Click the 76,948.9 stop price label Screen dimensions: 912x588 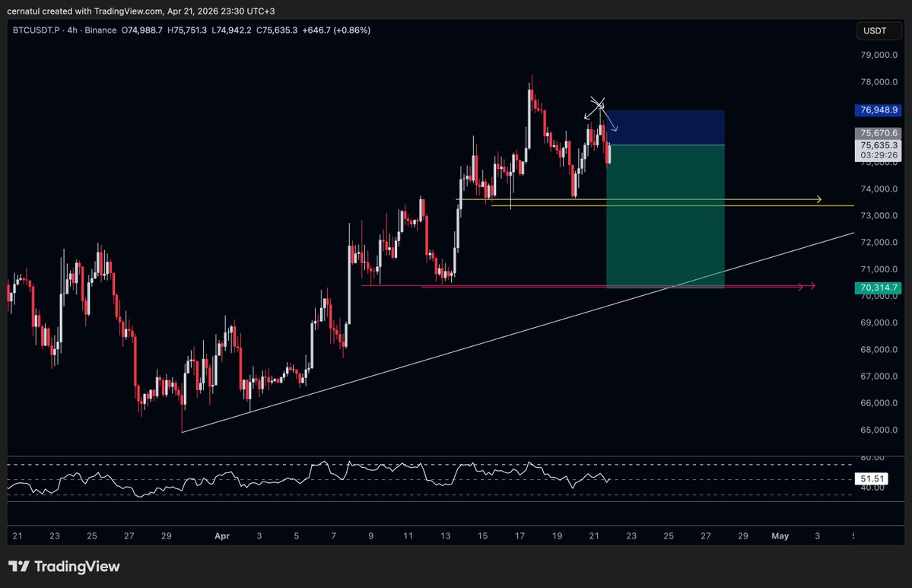tap(878, 110)
